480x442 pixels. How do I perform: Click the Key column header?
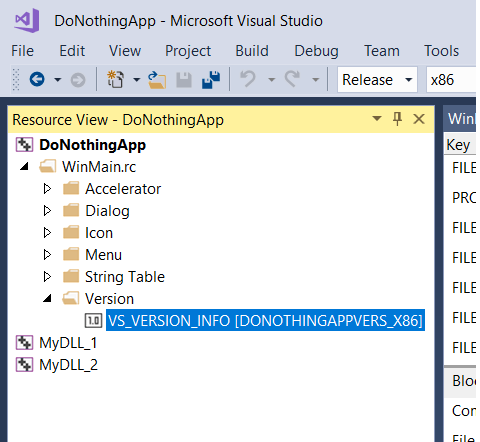click(459, 145)
